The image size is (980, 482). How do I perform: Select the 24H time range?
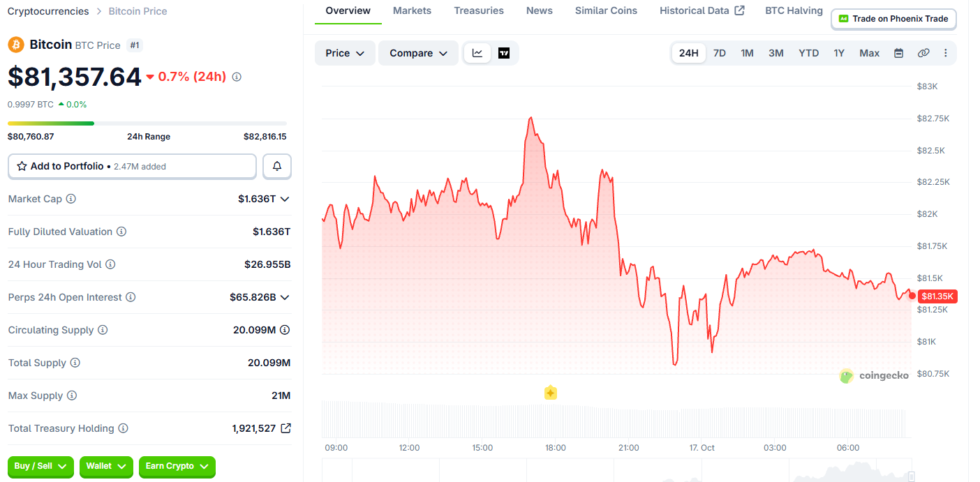click(x=689, y=53)
